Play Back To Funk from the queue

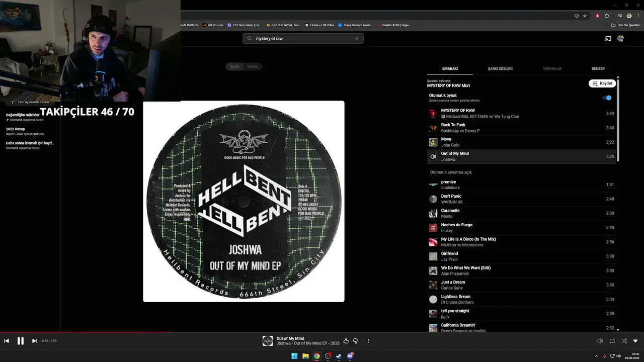pos(521,128)
